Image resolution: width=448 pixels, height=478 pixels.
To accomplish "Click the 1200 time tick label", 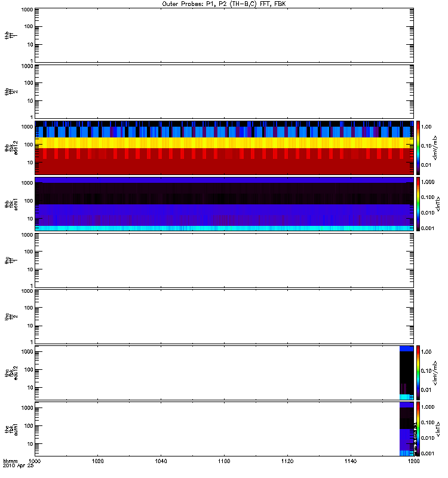I will coord(413,461).
